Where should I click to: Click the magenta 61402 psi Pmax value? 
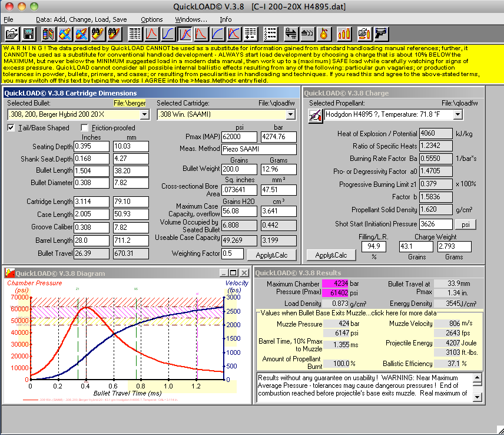click(x=336, y=293)
